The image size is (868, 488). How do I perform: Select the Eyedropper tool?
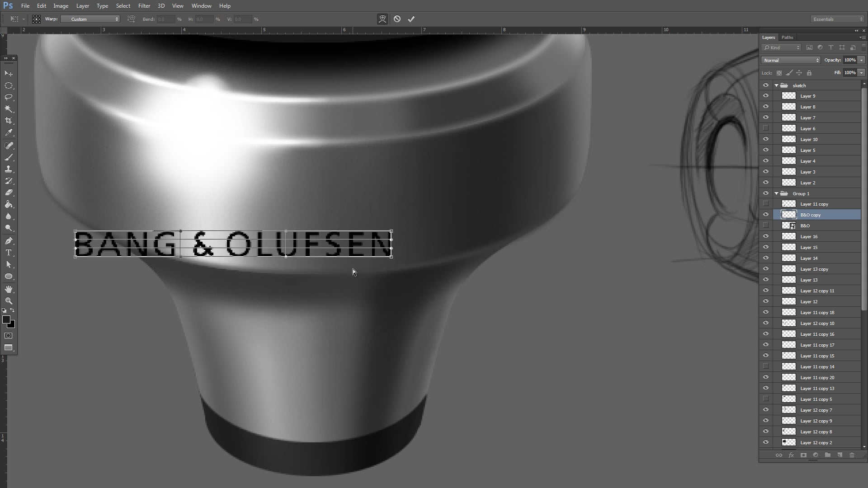click(x=9, y=133)
